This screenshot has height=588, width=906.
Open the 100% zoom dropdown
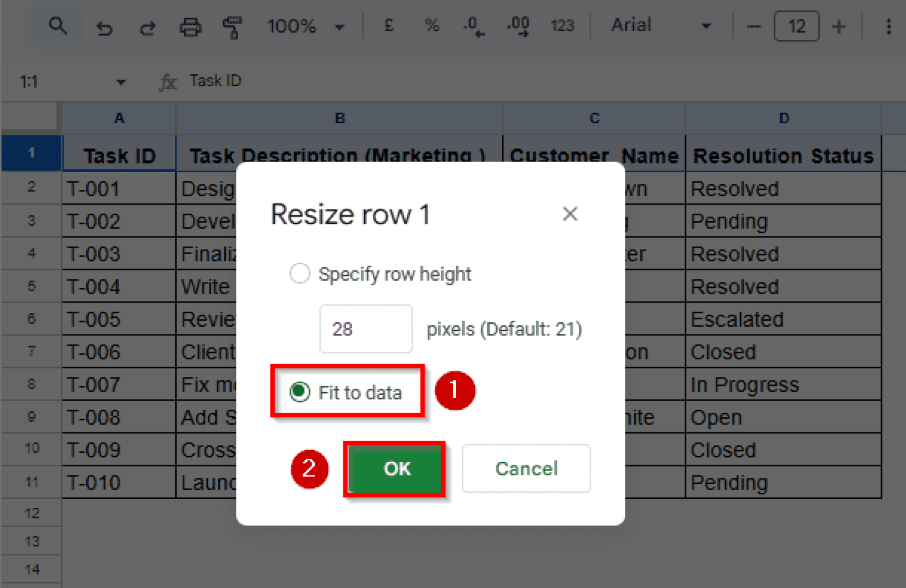pyautogui.click(x=305, y=27)
